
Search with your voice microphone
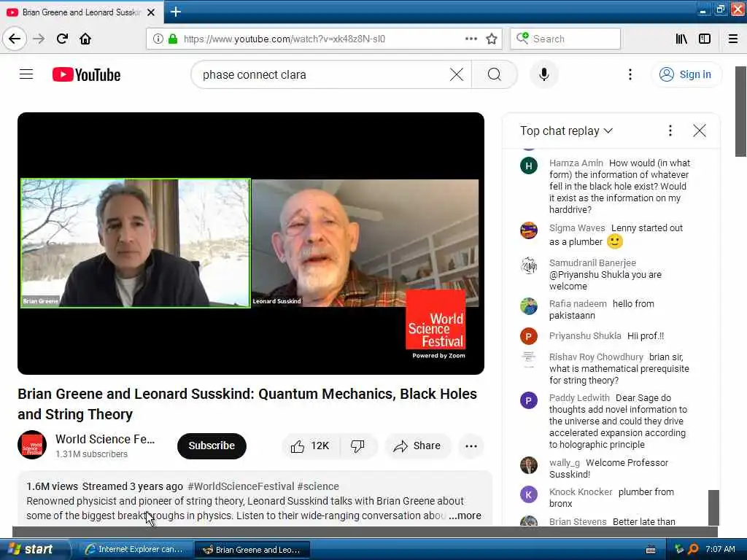pyautogui.click(x=544, y=74)
